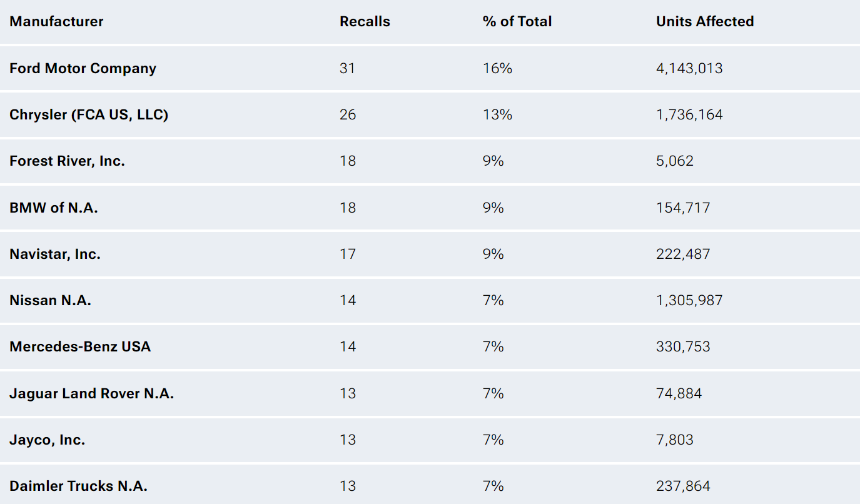Click the Units Affected column header
The height and width of the screenshot is (504, 860).
tap(704, 22)
